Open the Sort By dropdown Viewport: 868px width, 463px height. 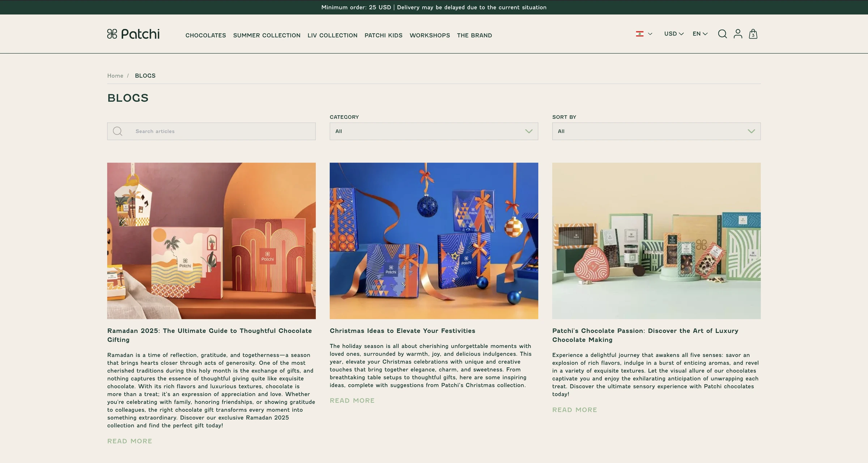click(x=656, y=131)
